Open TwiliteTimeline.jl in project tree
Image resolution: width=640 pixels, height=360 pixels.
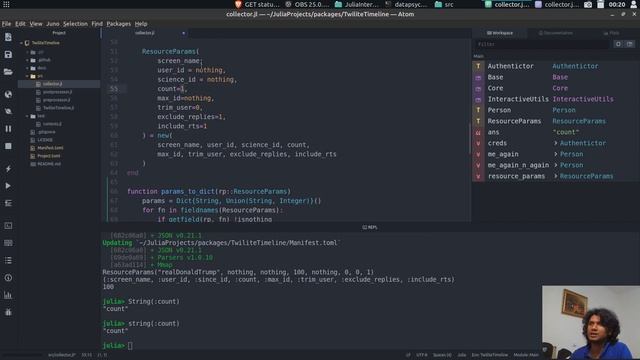tap(58, 108)
